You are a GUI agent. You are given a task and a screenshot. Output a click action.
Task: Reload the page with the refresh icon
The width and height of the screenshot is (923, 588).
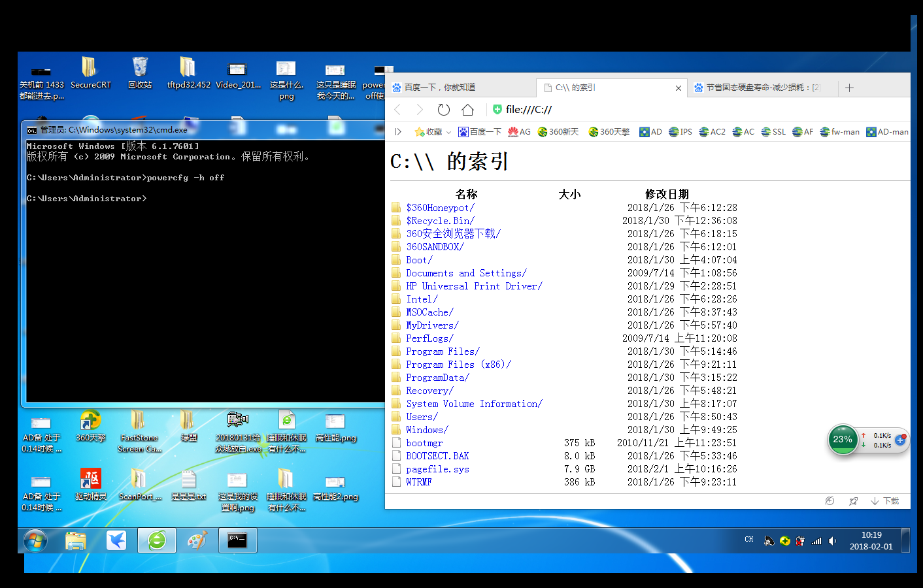tap(444, 110)
